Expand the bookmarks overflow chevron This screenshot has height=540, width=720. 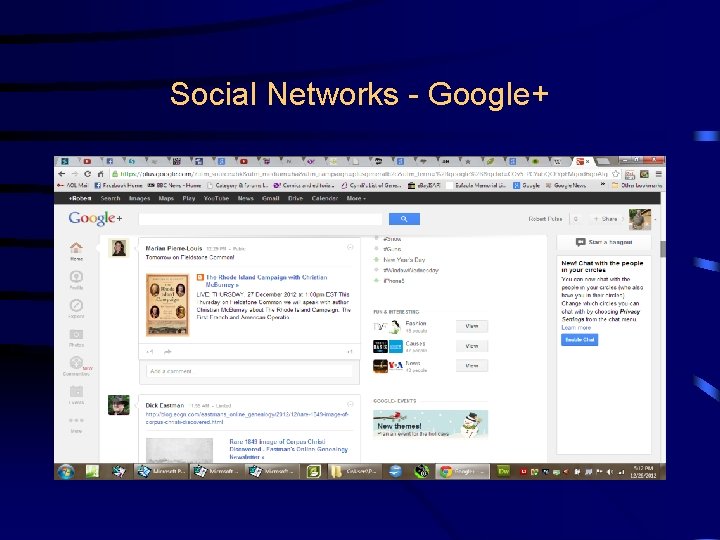602,185
